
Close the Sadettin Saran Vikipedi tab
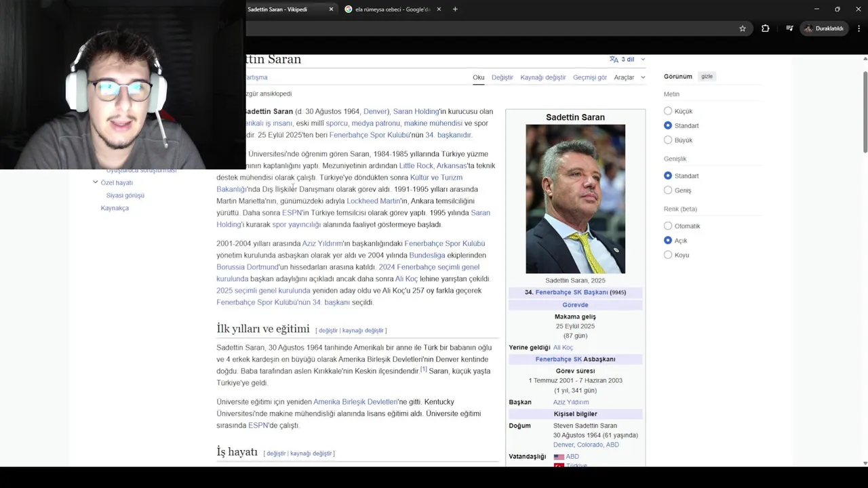(331, 9)
